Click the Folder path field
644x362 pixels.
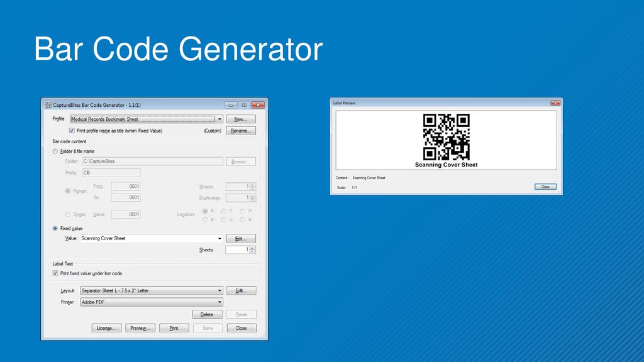coord(153,162)
